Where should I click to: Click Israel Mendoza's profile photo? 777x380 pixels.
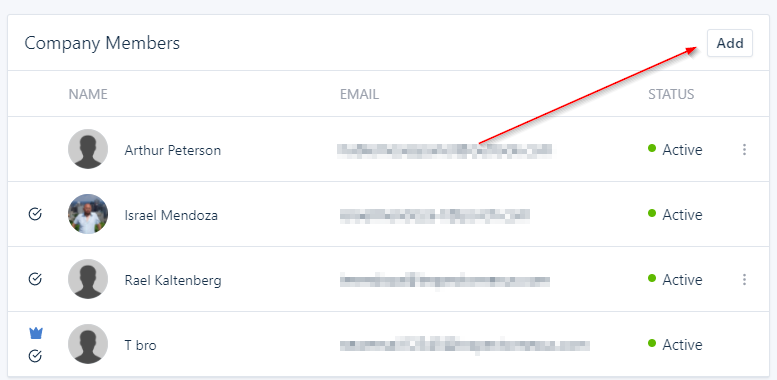pyautogui.click(x=88, y=214)
